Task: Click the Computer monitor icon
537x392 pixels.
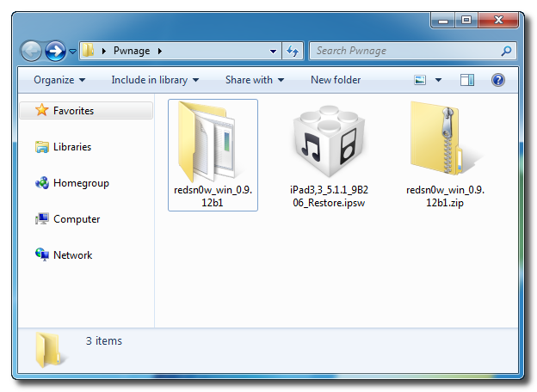Action: (42, 218)
